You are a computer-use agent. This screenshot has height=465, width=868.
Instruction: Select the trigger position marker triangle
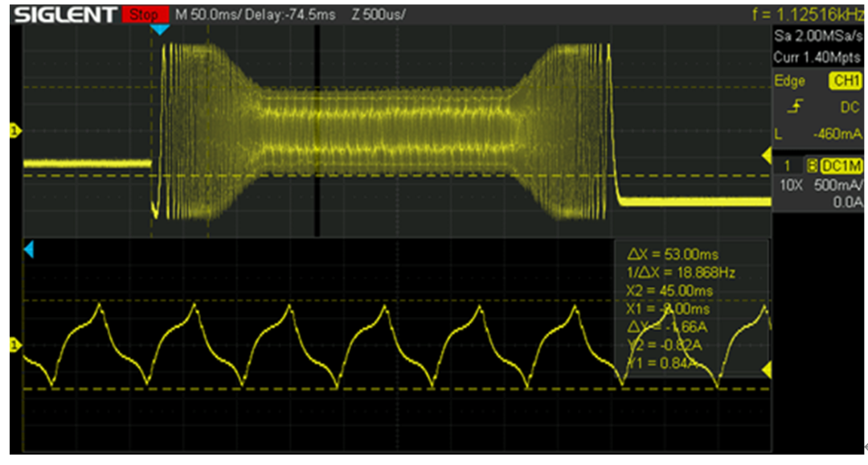coord(158,30)
